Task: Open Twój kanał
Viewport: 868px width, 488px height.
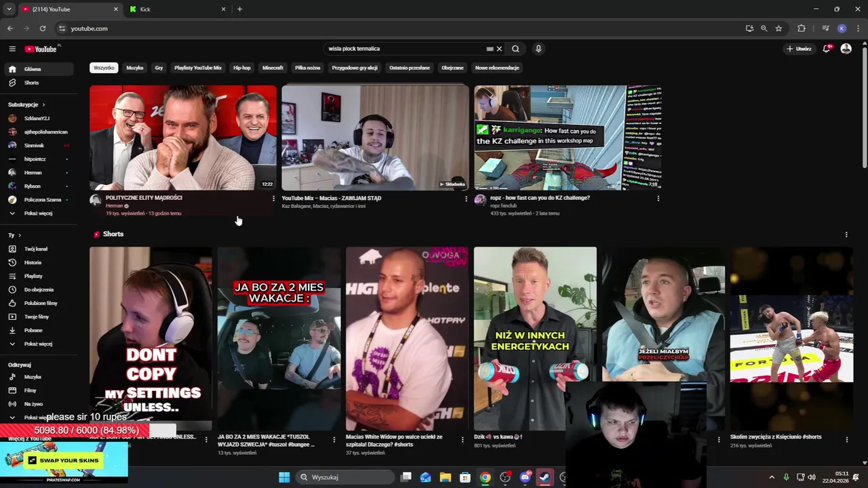Action: pos(39,249)
